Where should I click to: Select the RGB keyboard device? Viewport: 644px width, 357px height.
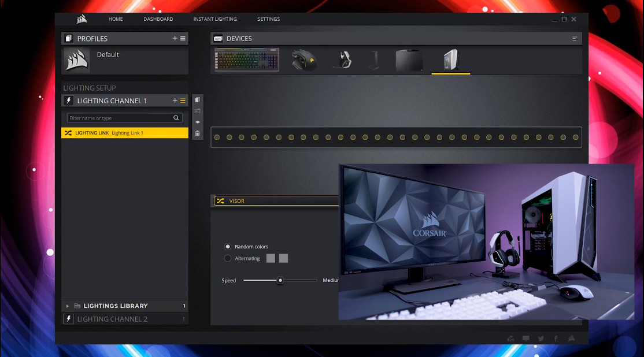click(247, 60)
